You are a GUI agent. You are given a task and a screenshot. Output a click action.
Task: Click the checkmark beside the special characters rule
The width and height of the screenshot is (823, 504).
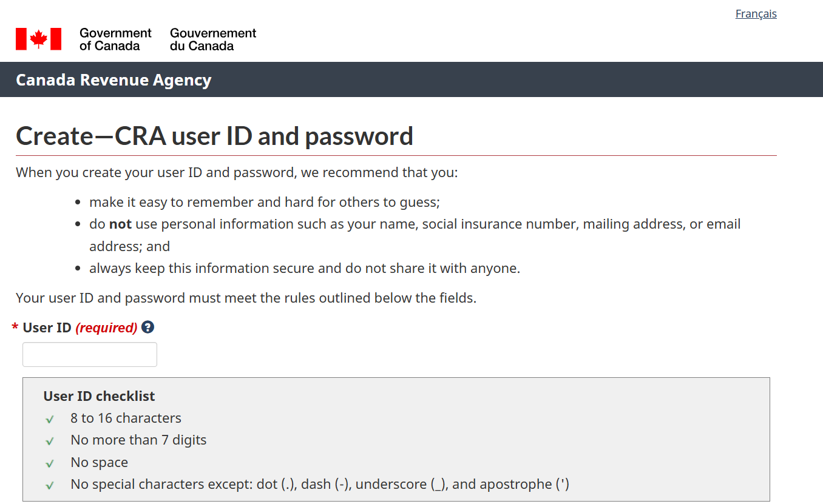50,485
